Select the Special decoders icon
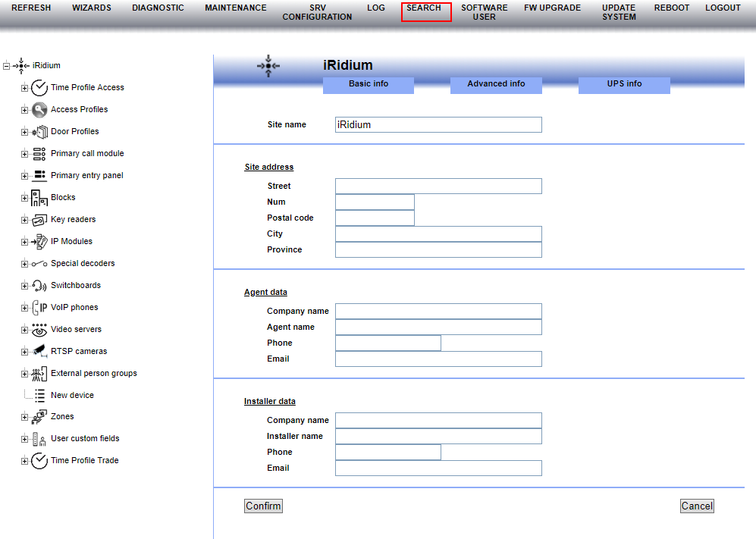The image size is (756, 539). point(39,263)
